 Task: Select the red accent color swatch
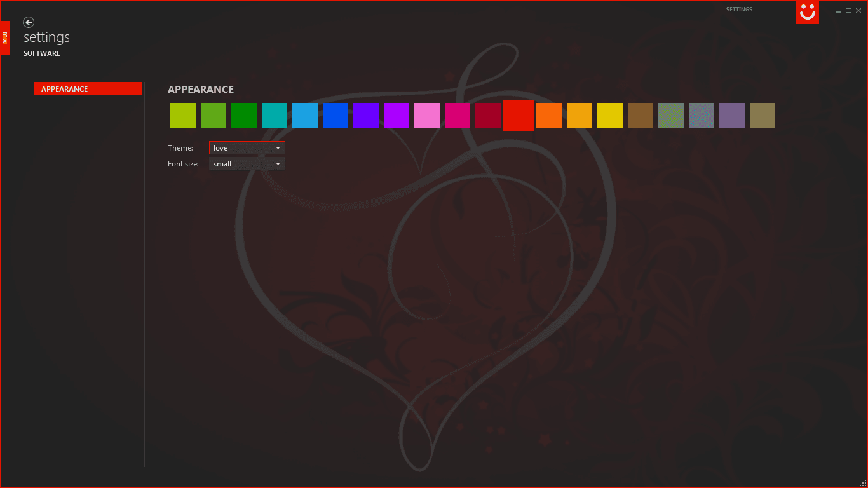(518, 115)
